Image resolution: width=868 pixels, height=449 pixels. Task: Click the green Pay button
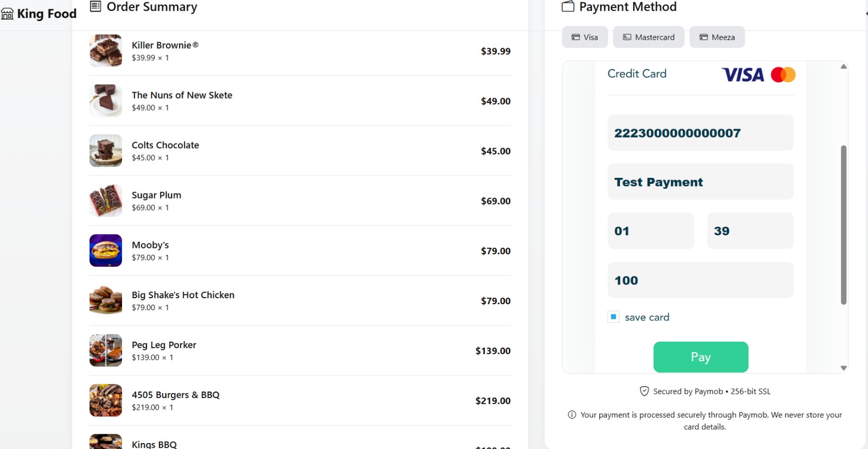tap(701, 357)
